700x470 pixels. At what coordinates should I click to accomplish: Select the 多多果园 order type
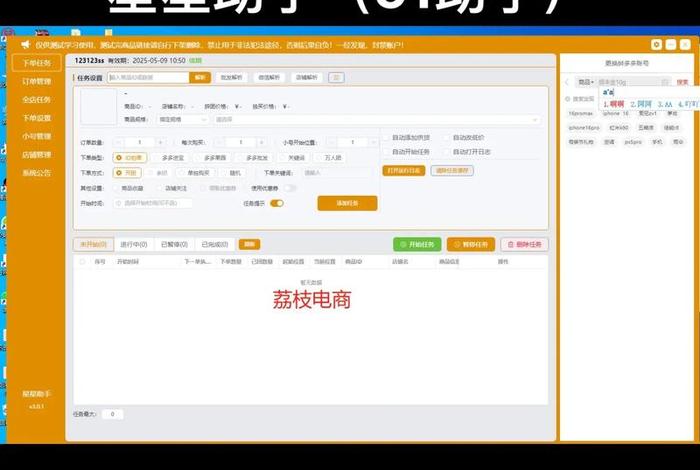tap(211, 158)
